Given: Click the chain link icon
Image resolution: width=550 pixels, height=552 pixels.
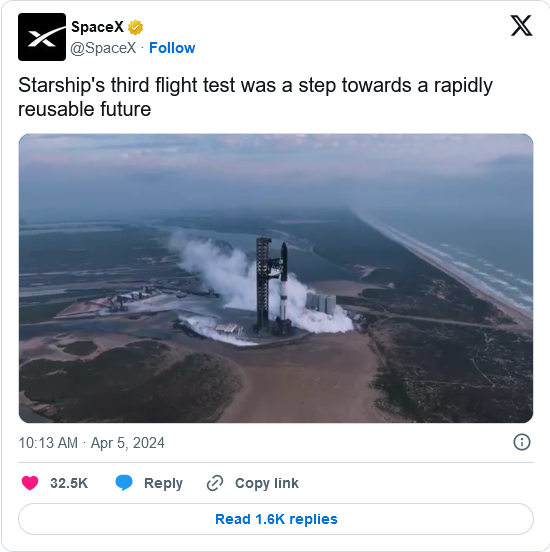Looking at the screenshot, I should point(215,483).
